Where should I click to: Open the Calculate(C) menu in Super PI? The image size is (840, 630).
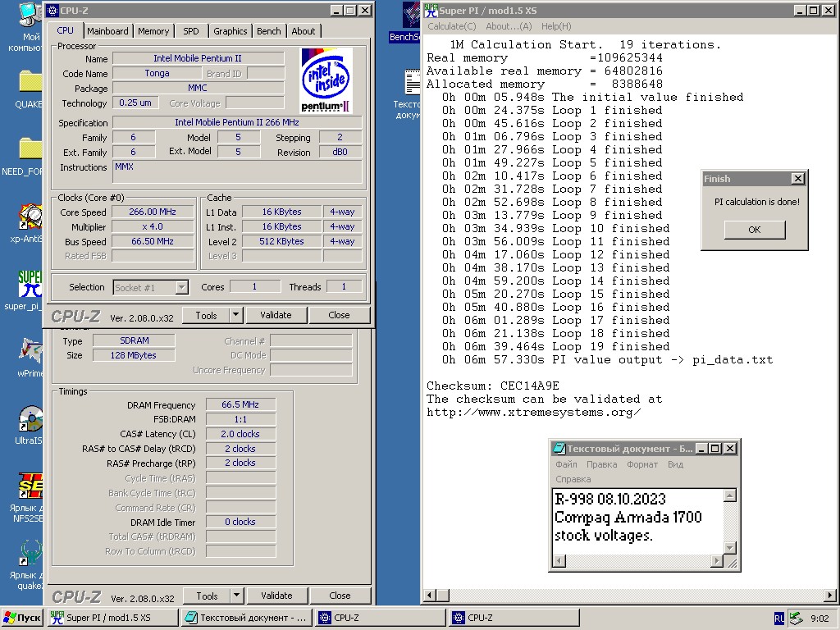click(452, 26)
